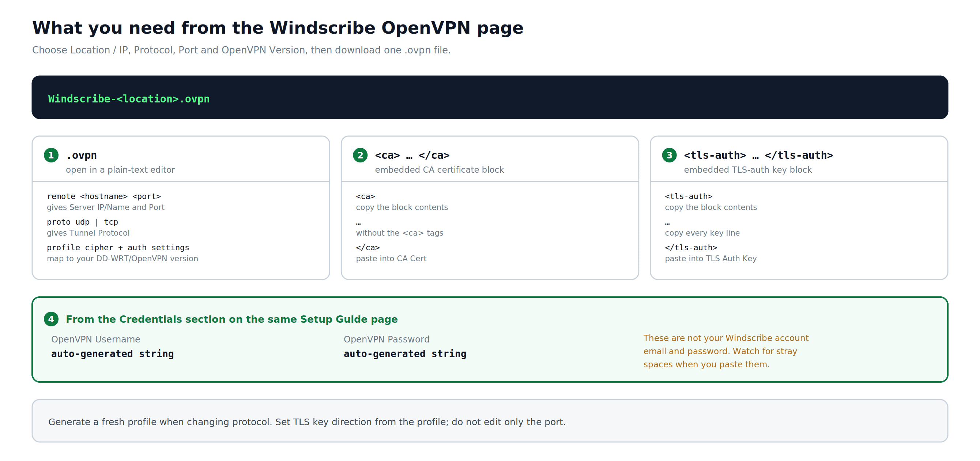Click the 'OpenVPN Password' label
This screenshot has height=461, width=980.
(386, 339)
